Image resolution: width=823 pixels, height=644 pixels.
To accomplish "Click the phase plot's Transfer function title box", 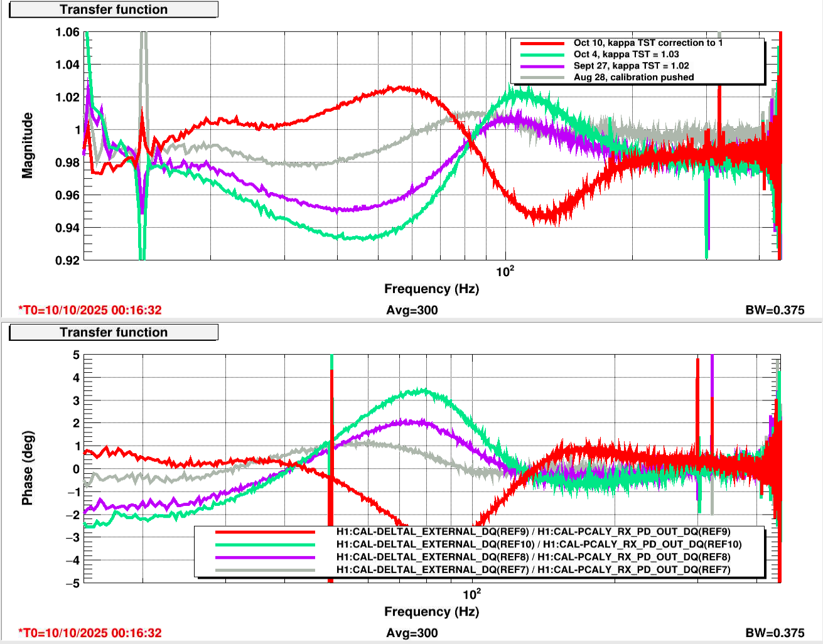I will pyautogui.click(x=114, y=332).
